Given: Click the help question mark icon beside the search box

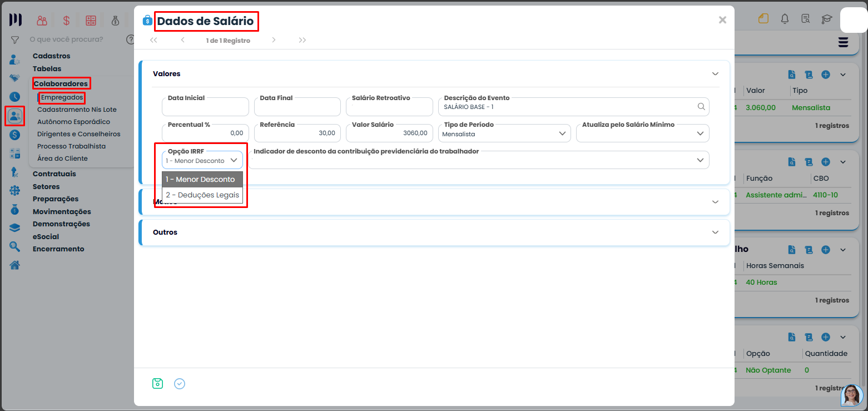Looking at the screenshot, I should point(131,39).
